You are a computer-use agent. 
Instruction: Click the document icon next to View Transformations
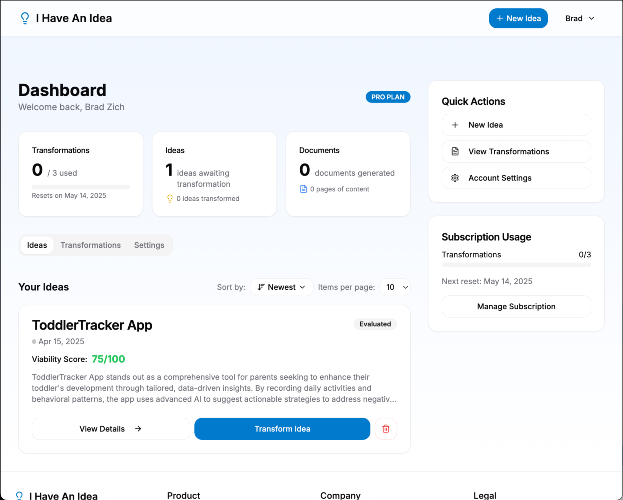tap(455, 151)
